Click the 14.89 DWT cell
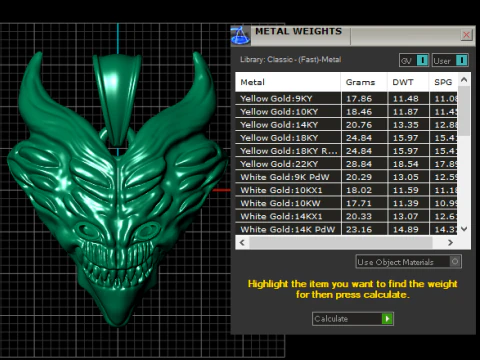This screenshot has height=360, width=480. click(x=408, y=229)
